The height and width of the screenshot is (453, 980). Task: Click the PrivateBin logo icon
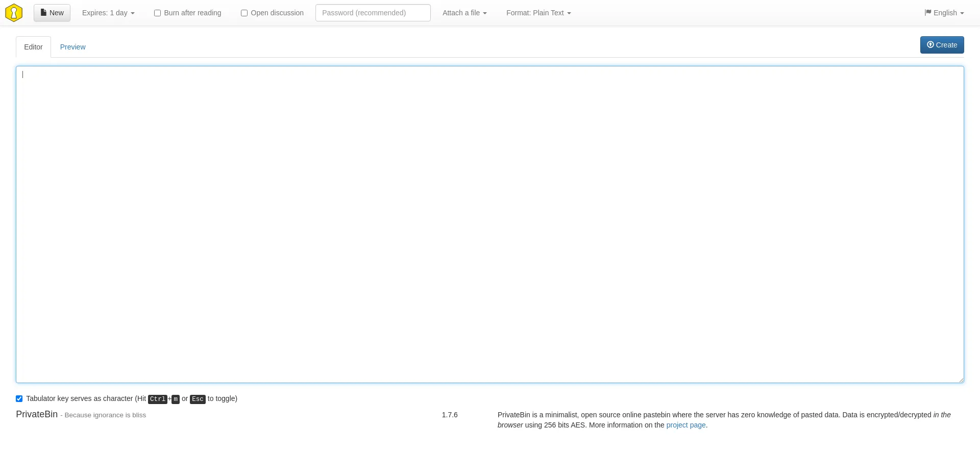14,13
